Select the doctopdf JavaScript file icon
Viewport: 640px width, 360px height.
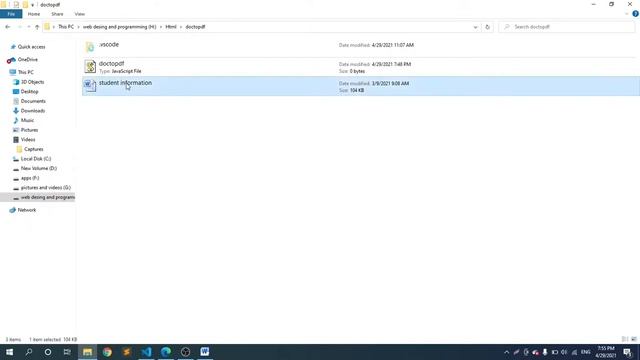90,66
